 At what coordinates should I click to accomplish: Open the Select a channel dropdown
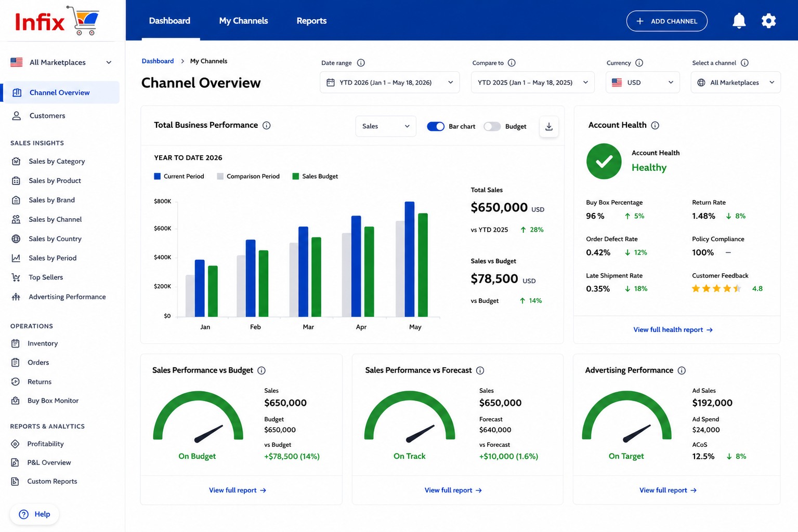(736, 83)
